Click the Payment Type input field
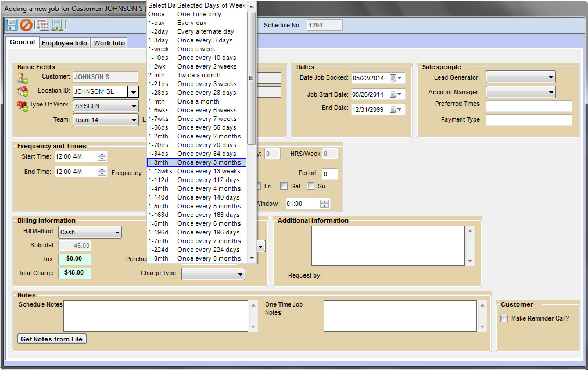588x370 pixels. point(529,120)
